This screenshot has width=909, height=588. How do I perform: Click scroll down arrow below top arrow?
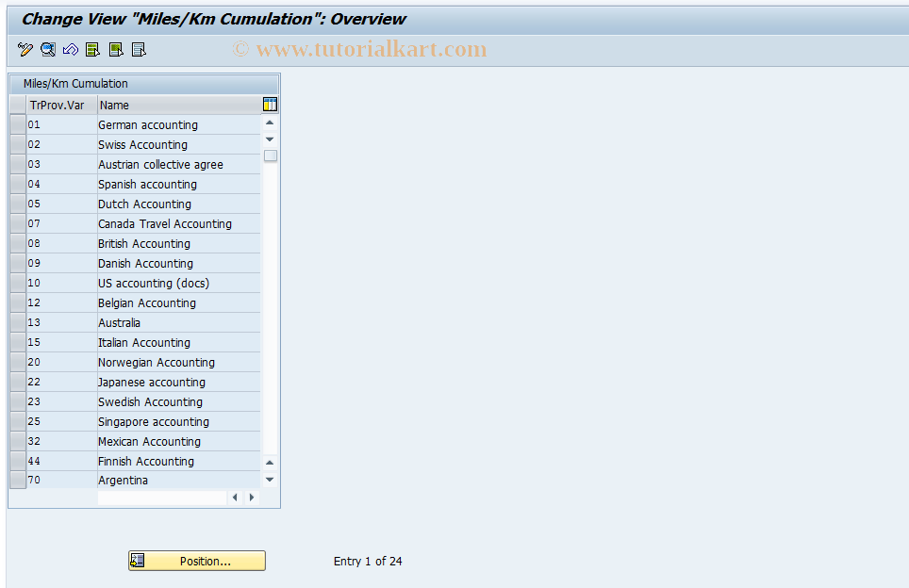tap(270, 139)
